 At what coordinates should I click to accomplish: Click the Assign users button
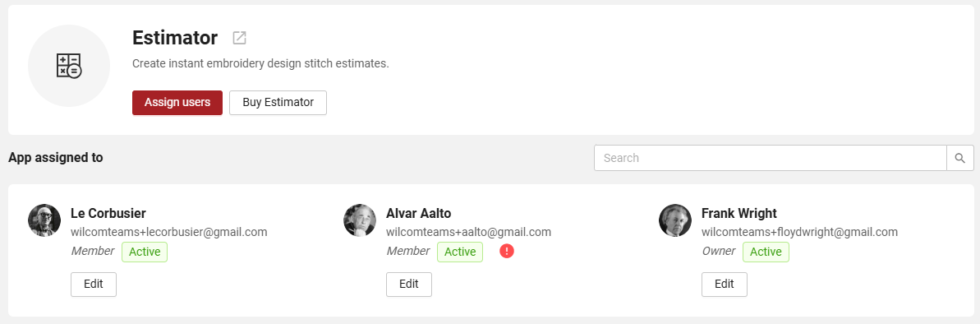(177, 103)
